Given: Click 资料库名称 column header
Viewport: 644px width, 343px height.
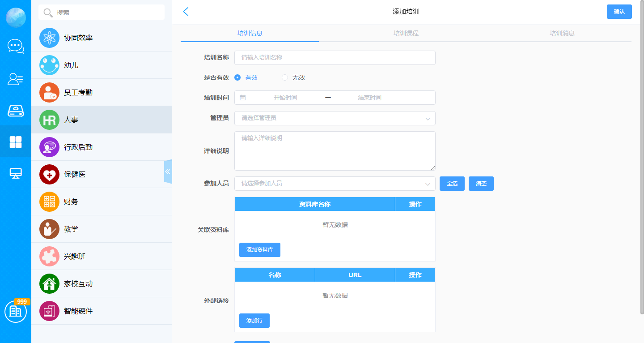Looking at the screenshot, I should 315,204.
